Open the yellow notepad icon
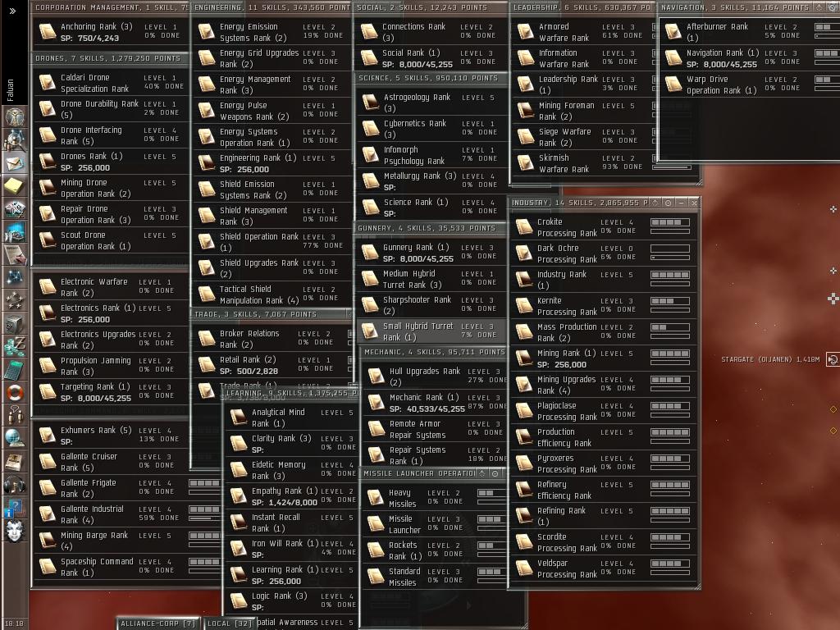The width and height of the screenshot is (840, 630). click(x=15, y=185)
